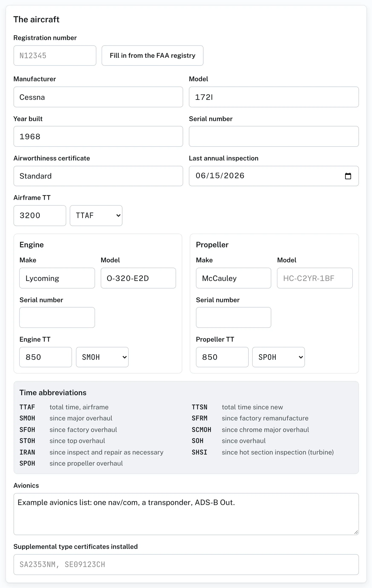Click the 'Propeller' section heading
This screenshot has height=588, width=372.
point(212,245)
